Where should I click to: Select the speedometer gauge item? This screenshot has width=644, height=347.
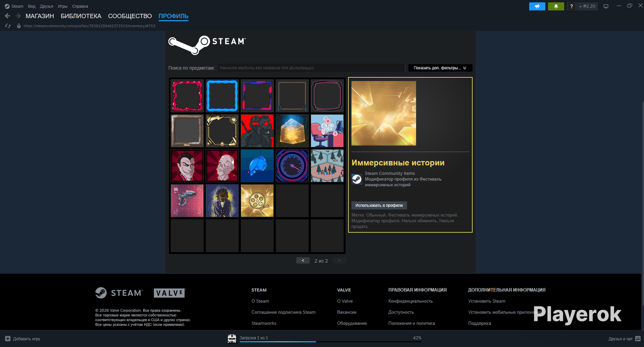pos(292,166)
